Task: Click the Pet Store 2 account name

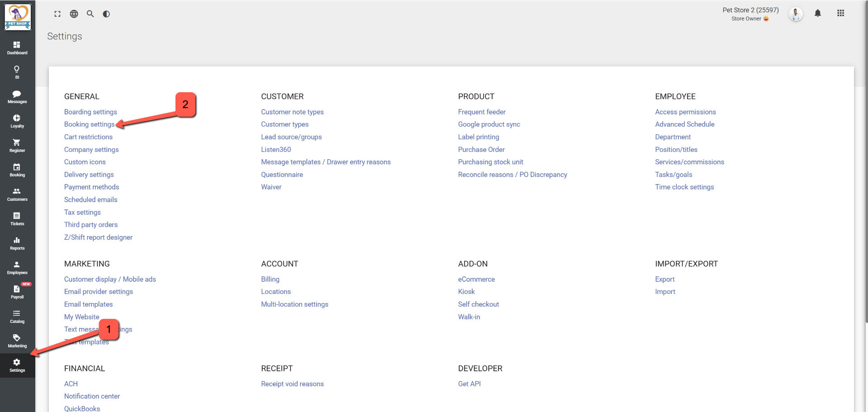Action: 750,10
